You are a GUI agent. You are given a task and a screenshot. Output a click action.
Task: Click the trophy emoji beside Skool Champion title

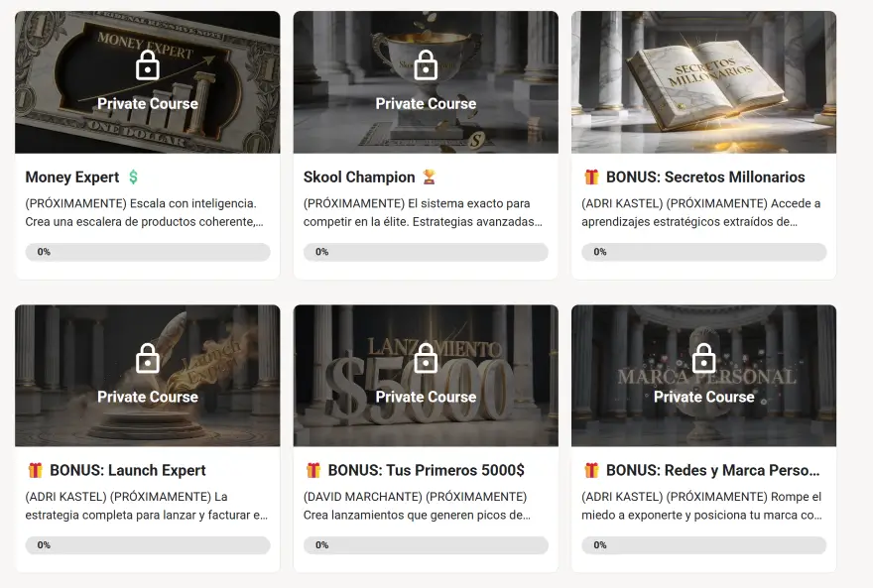[x=429, y=177]
